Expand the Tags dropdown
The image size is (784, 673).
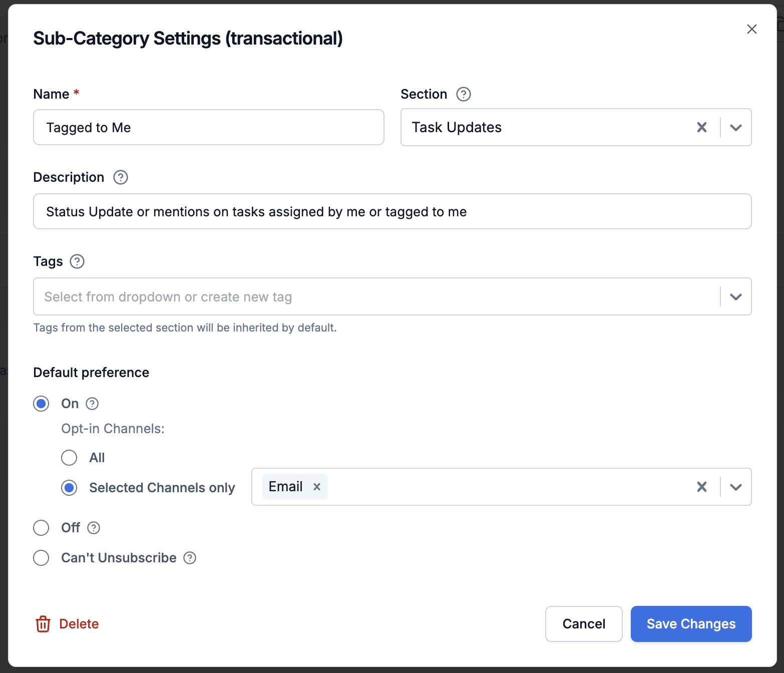[x=735, y=296]
